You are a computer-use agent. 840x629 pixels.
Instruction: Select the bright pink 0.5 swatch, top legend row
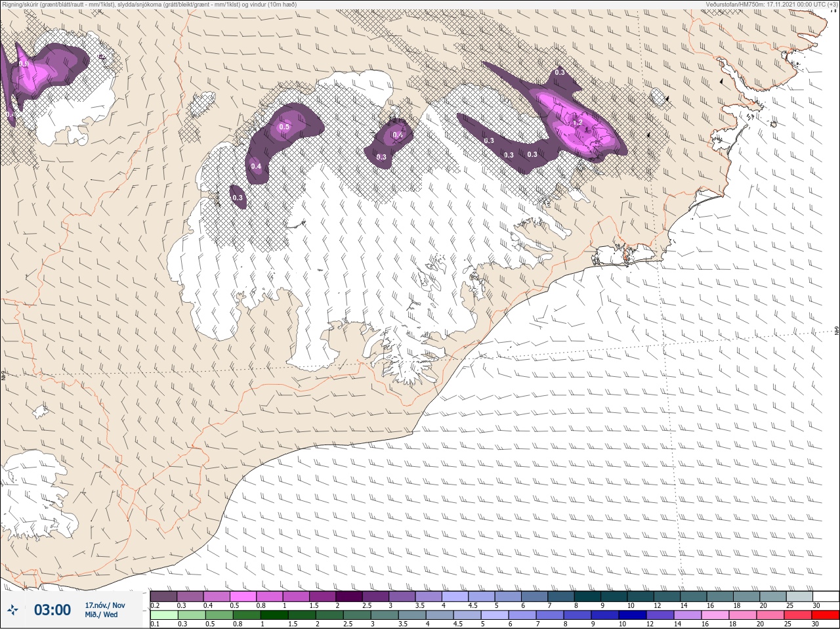243,596
